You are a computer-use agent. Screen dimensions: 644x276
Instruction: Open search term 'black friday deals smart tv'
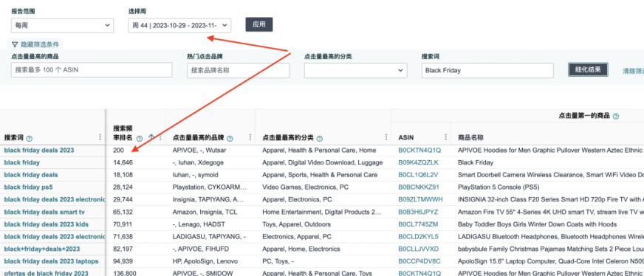click(44, 212)
